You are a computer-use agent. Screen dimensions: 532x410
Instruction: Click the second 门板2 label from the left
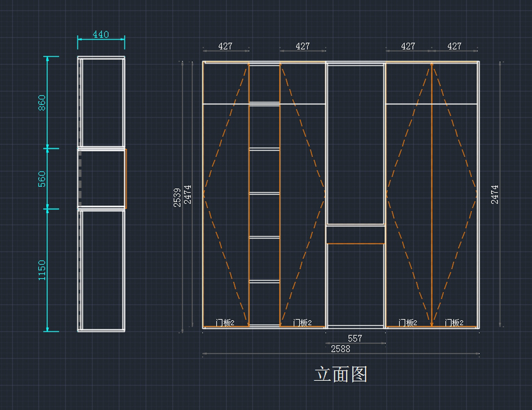303,323
